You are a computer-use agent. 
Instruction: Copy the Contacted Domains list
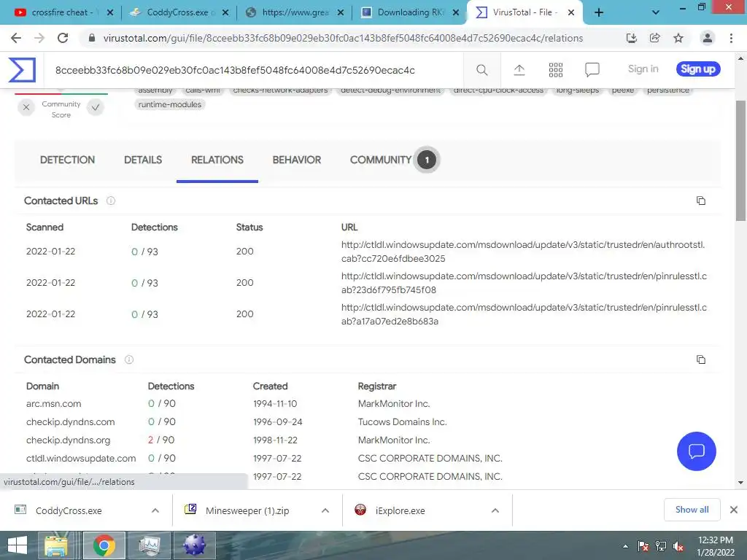pos(701,359)
